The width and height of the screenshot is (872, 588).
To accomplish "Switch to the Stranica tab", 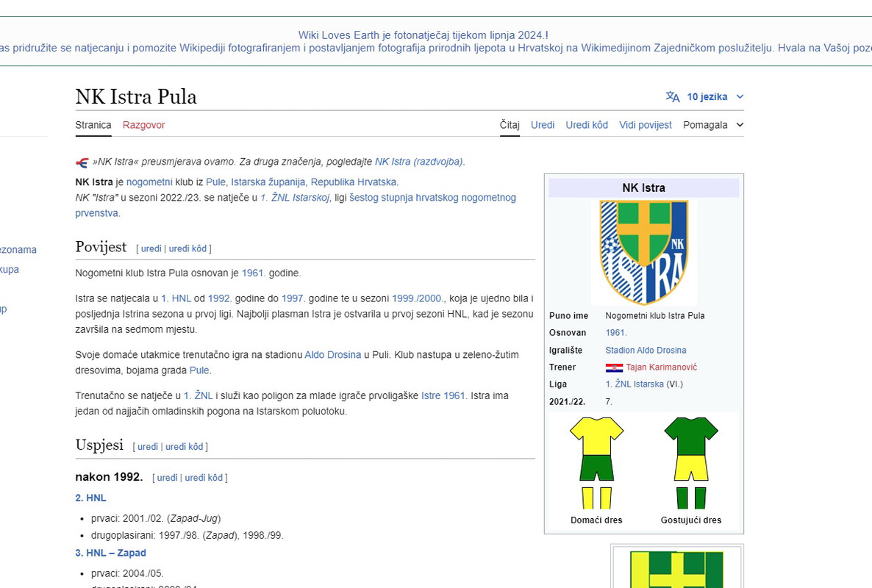I will coord(93,125).
